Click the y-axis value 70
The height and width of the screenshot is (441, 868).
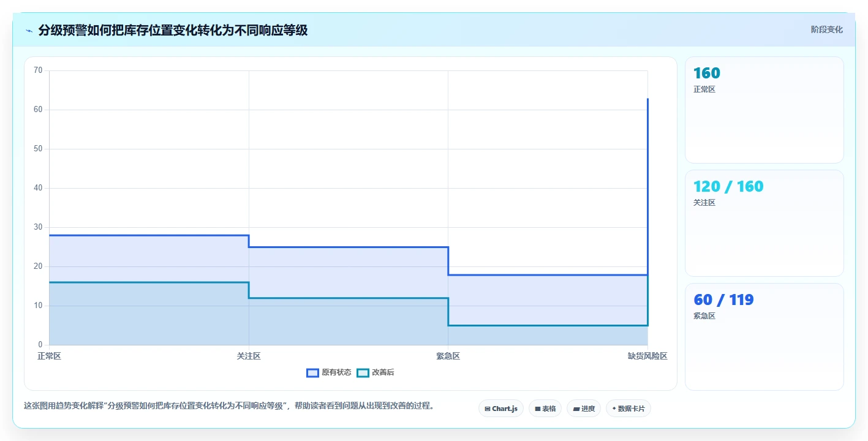[x=38, y=70]
